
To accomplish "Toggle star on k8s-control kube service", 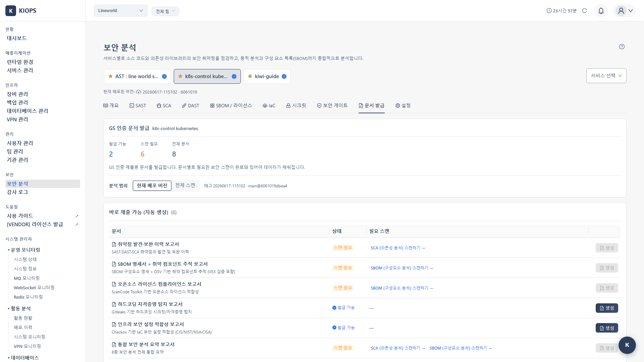I will click(x=180, y=76).
